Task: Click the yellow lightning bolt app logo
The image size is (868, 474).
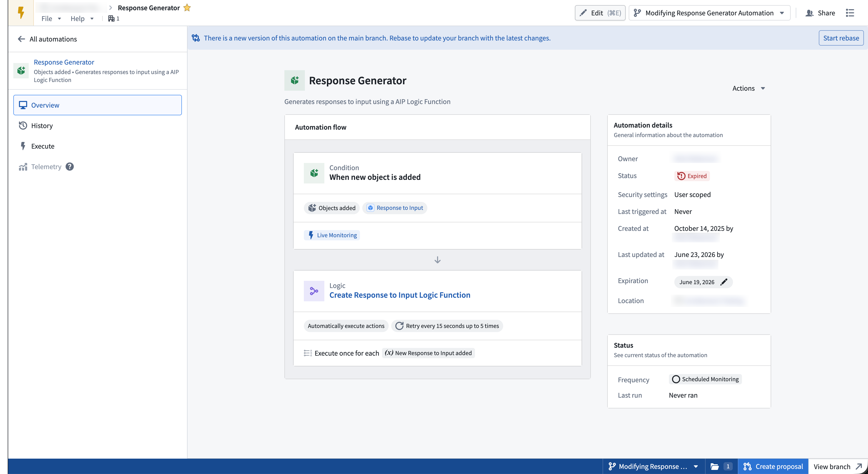Action: pyautogui.click(x=21, y=13)
